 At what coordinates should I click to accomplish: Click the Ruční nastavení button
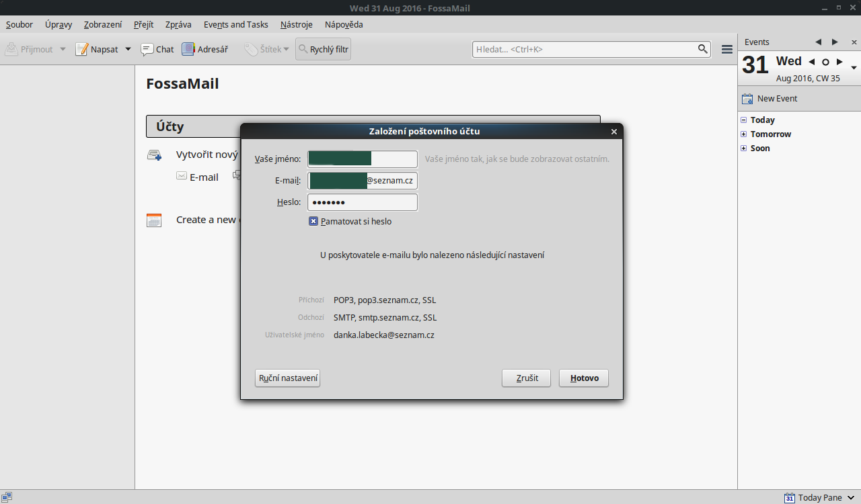click(x=288, y=378)
